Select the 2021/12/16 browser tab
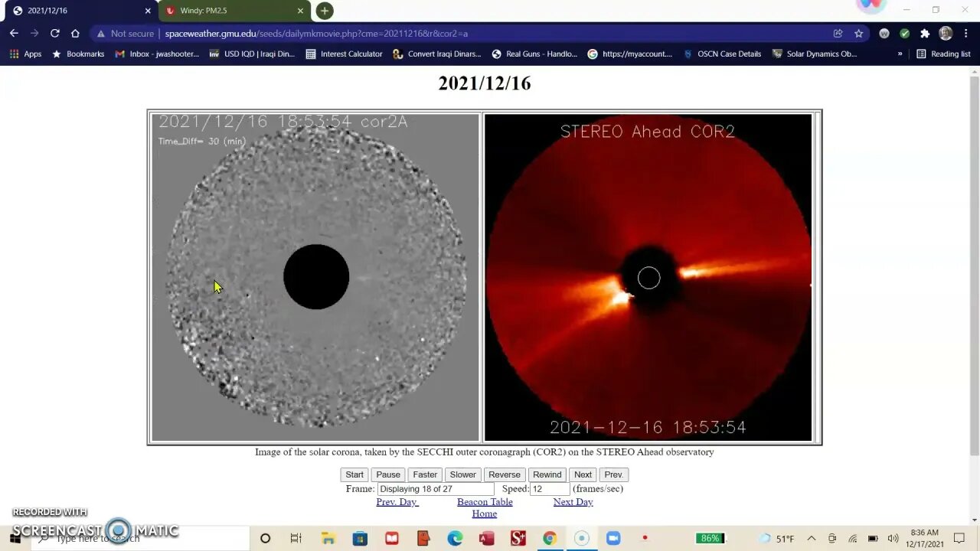Screen dimensions: 980x551 pos(80,11)
